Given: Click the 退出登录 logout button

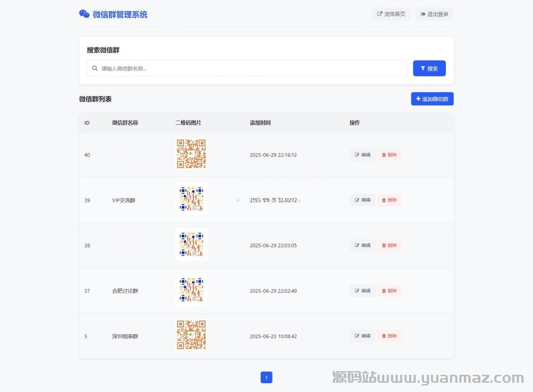Looking at the screenshot, I should coord(435,14).
